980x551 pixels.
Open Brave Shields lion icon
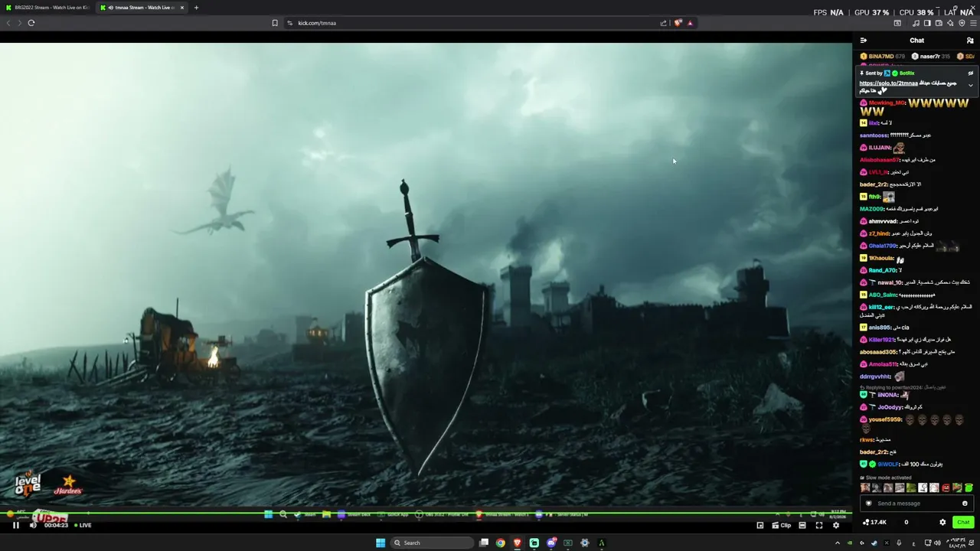click(x=678, y=23)
